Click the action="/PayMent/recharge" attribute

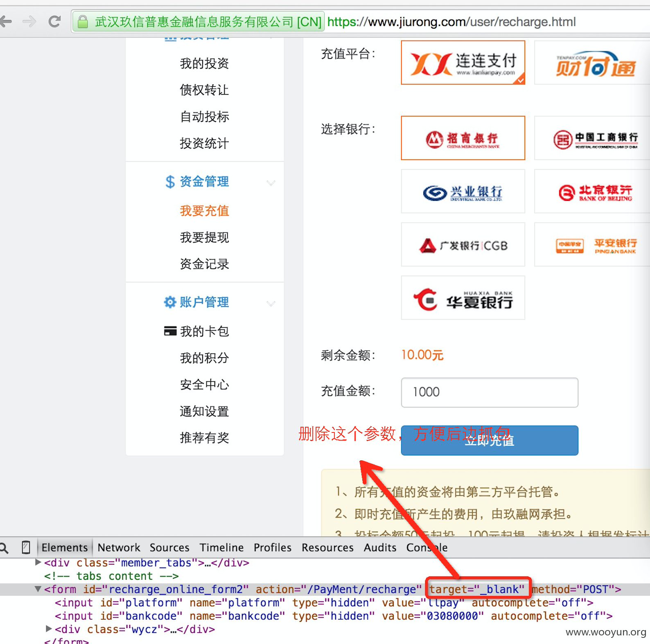coord(339,589)
